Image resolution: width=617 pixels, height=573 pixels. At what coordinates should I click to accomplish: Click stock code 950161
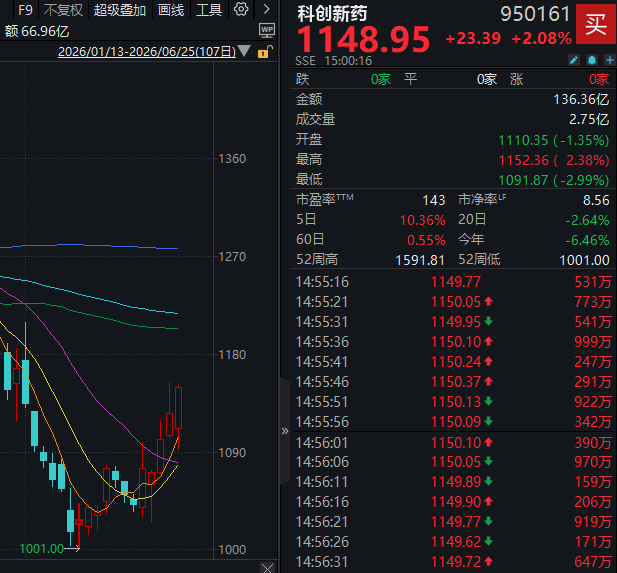point(535,14)
